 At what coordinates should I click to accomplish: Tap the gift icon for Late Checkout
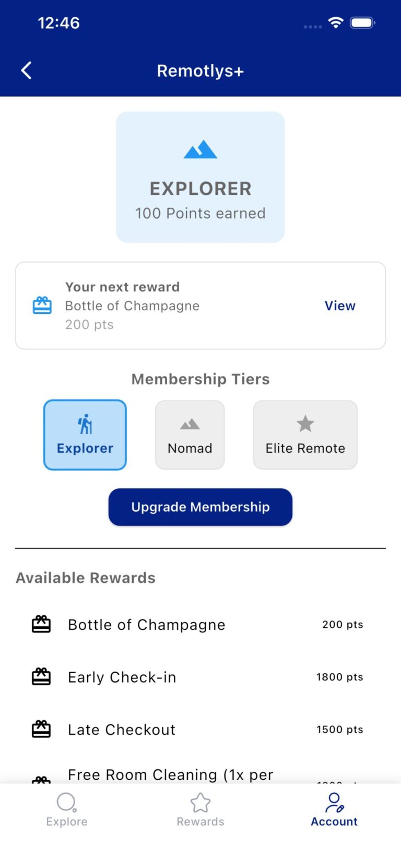(41, 729)
